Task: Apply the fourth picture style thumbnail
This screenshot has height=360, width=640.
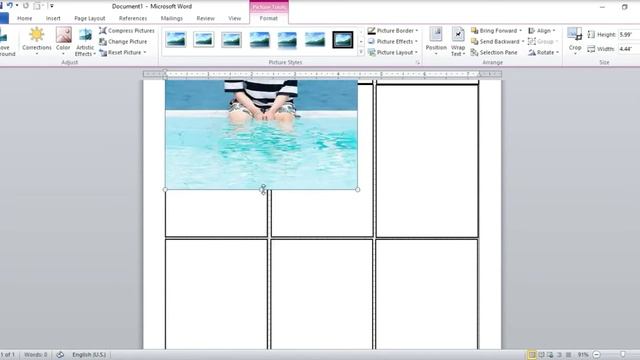Action: pos(259,40)
